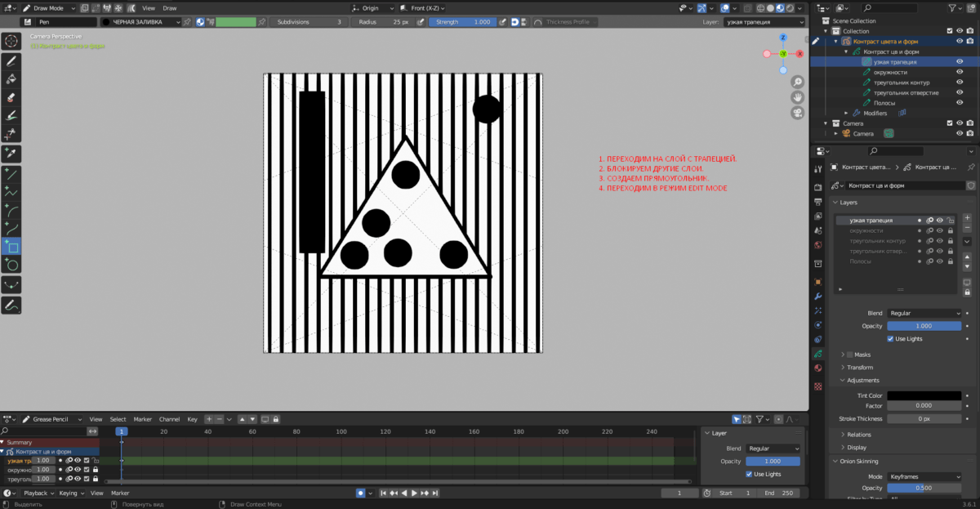Click the Thickness Profile button

570,22
